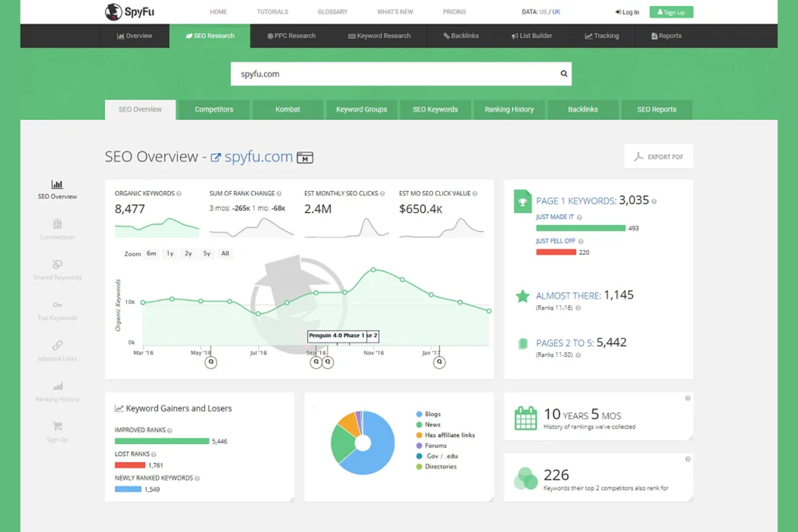
Task: Select the 6m chart zoom range
Action: click(152, 253)
